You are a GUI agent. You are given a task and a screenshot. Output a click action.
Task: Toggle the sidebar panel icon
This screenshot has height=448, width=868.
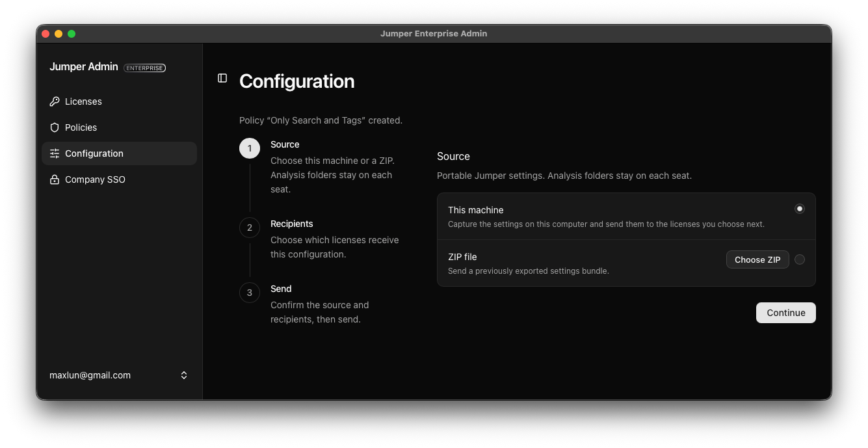(222, 78)
